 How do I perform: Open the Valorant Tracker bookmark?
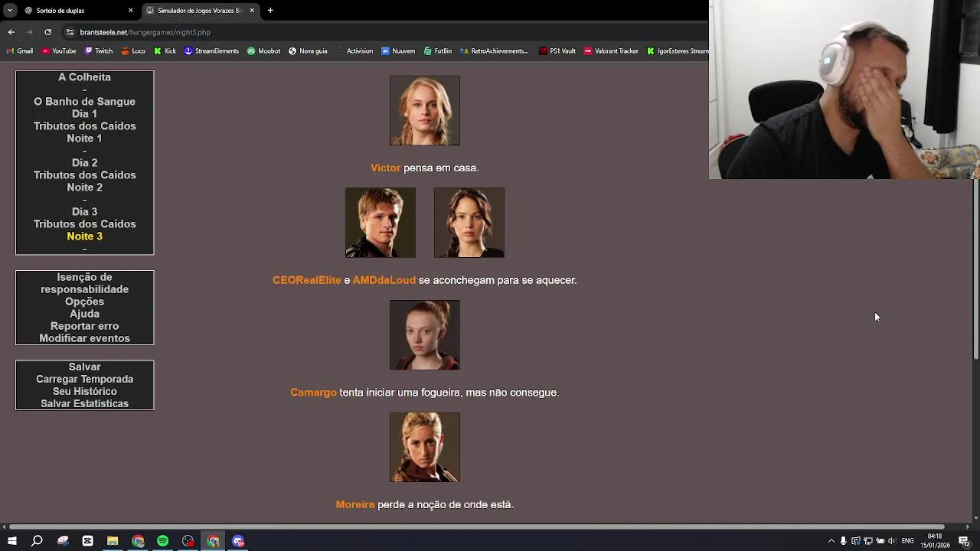(611, 51)
